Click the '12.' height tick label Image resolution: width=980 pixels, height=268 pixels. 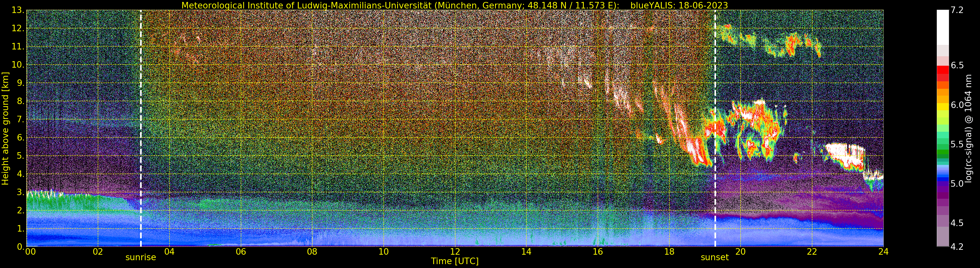pyautogui.click(x=18, y=29)
